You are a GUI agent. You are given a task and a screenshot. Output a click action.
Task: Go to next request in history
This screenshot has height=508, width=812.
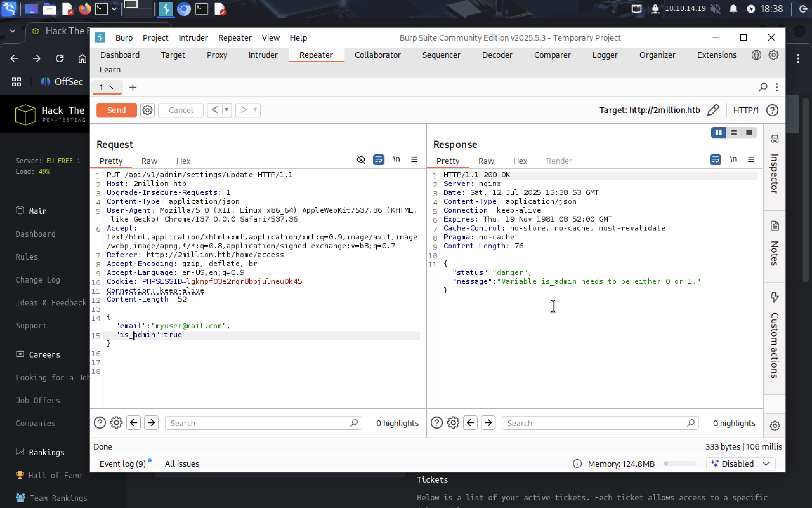[x=244, y=110]
